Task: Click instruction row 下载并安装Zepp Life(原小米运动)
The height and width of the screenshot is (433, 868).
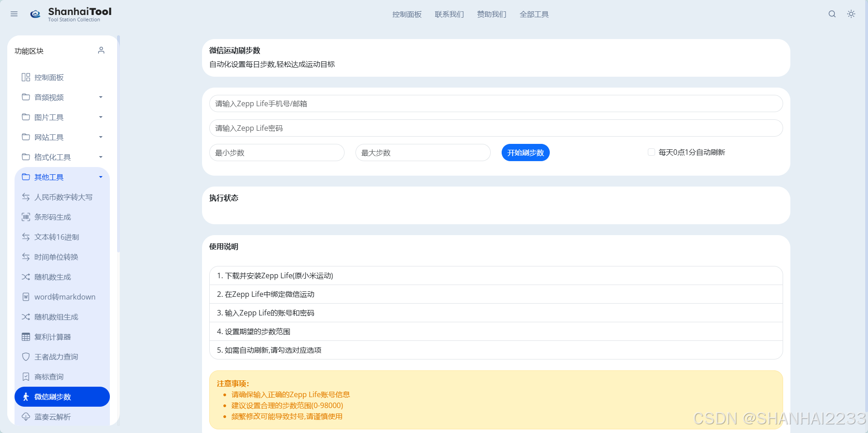Action: [496, 276]
